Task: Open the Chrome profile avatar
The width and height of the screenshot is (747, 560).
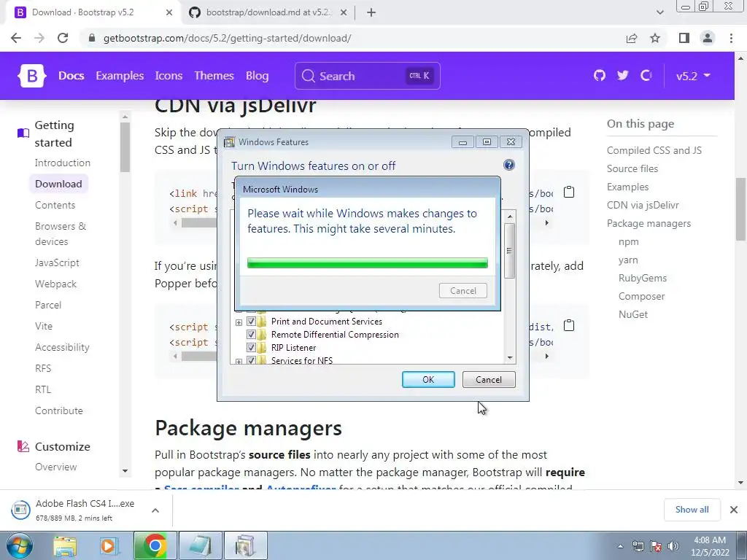Action: pyautogui.click(x=708, y=38)
